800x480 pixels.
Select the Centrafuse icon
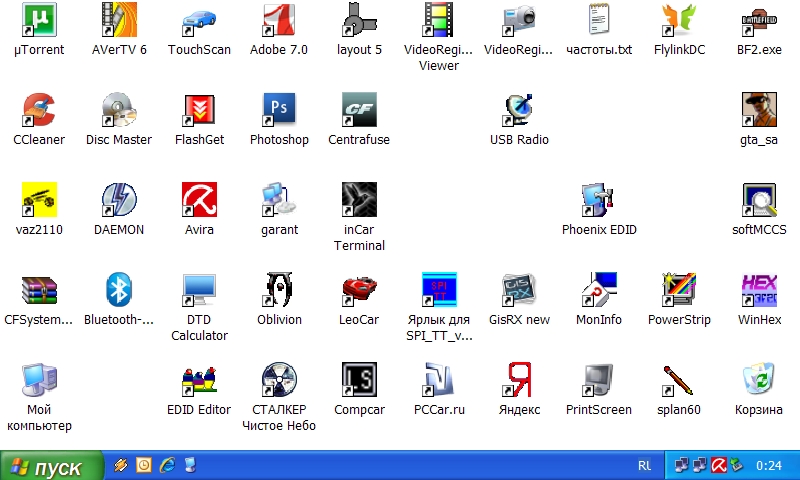tap(359, 109)
